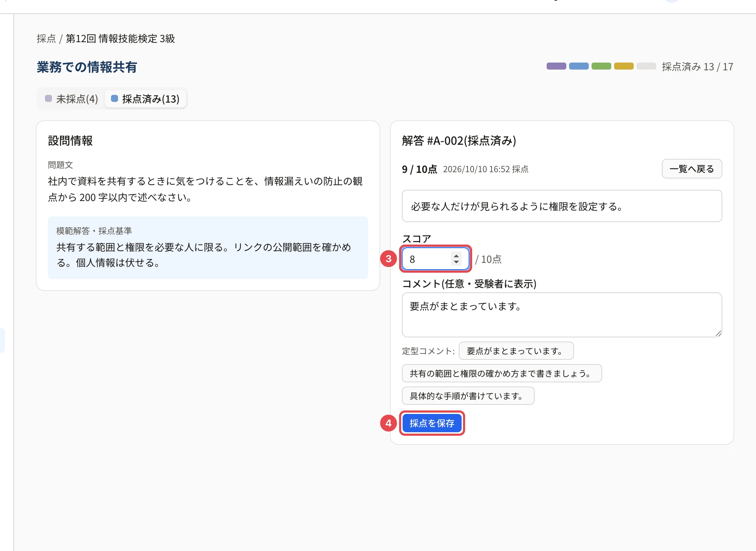
Task: Click the 設問情報 heading
Action: tap(70, 141)
